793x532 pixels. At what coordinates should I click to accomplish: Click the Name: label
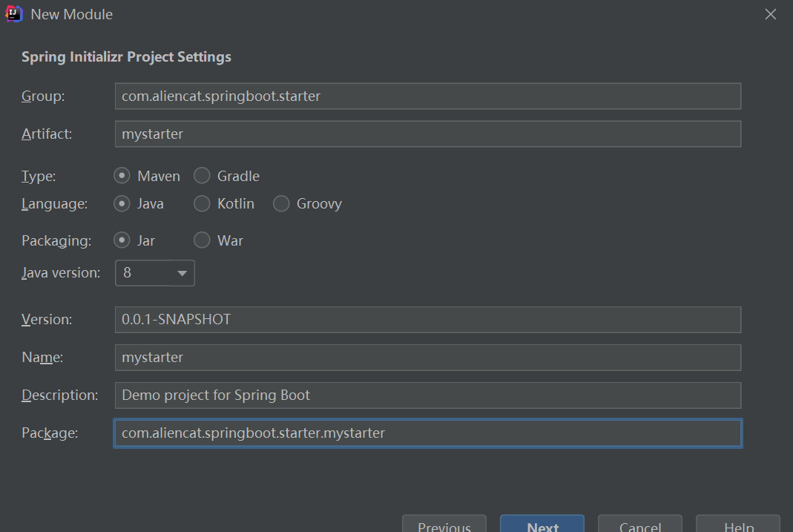click(x=42, y=358)
